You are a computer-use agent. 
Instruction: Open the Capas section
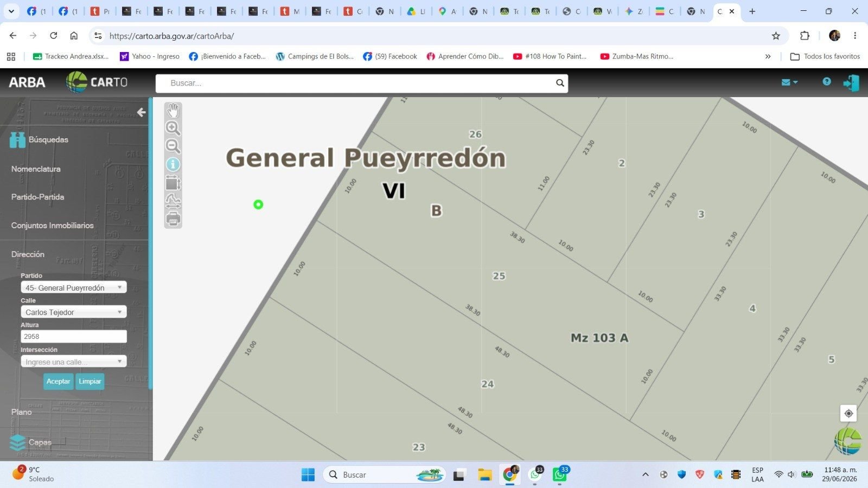(x=40, y=442)
